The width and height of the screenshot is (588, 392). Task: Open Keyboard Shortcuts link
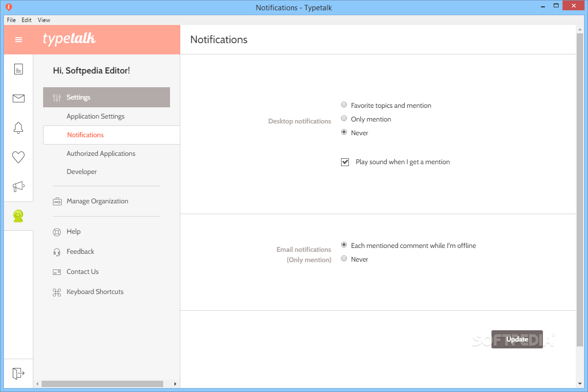coord(95,292)
